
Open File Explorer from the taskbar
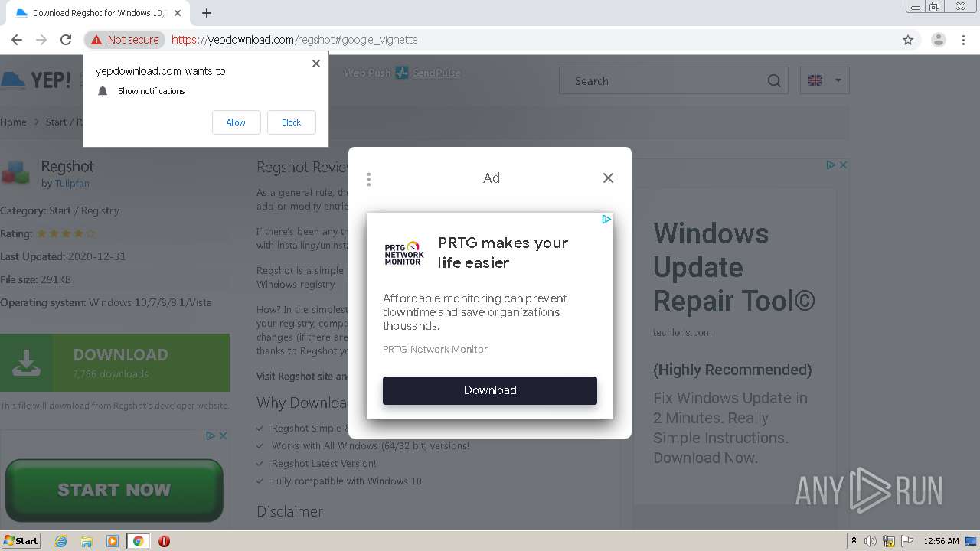click(x=87, y=541)
